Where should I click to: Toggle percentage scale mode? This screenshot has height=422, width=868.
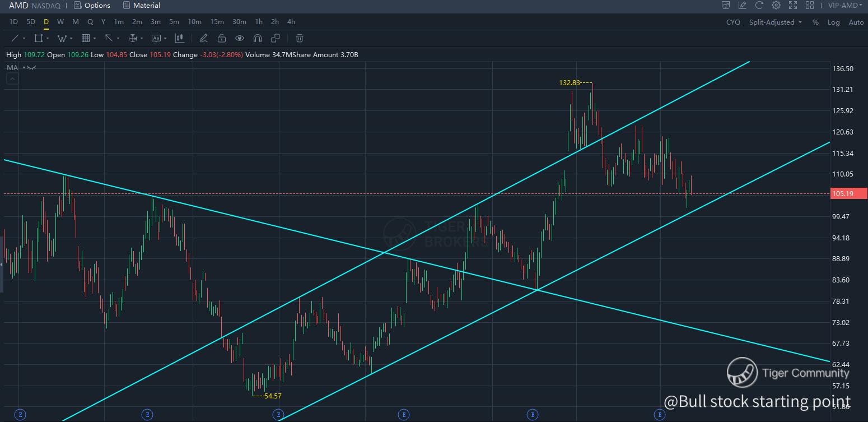[815, 22]
